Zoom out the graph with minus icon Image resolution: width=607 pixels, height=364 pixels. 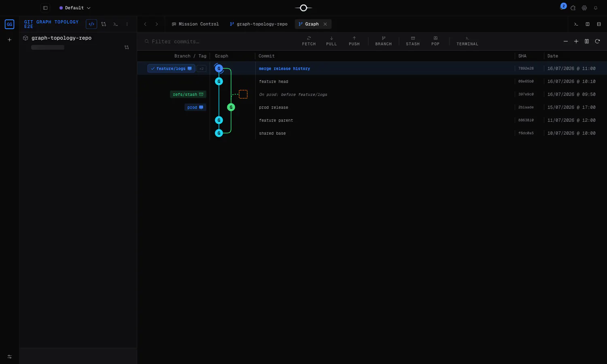(566, 41)
